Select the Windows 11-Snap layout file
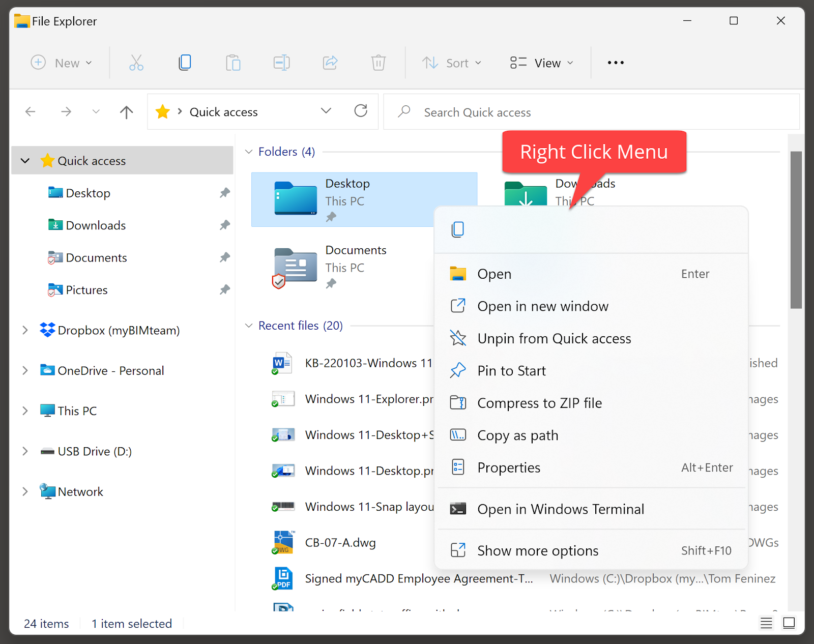The width and height of the screenshot is (814, 644). pos(369,507)
